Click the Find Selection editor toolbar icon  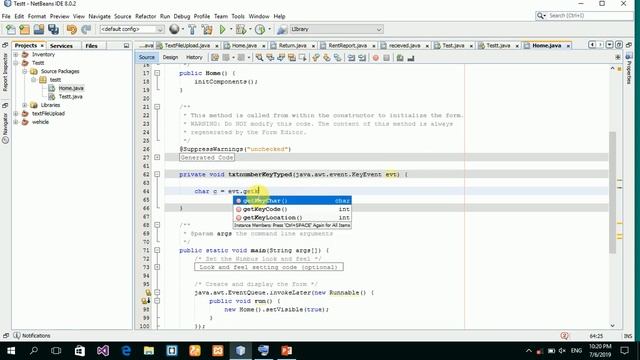[259, 58]
